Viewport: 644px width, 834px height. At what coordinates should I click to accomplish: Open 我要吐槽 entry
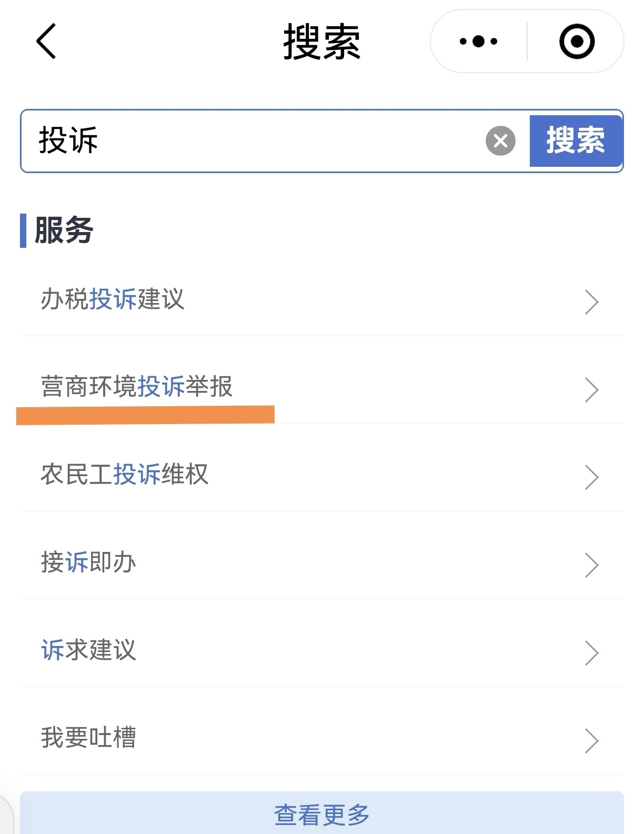tap(322, 739)
